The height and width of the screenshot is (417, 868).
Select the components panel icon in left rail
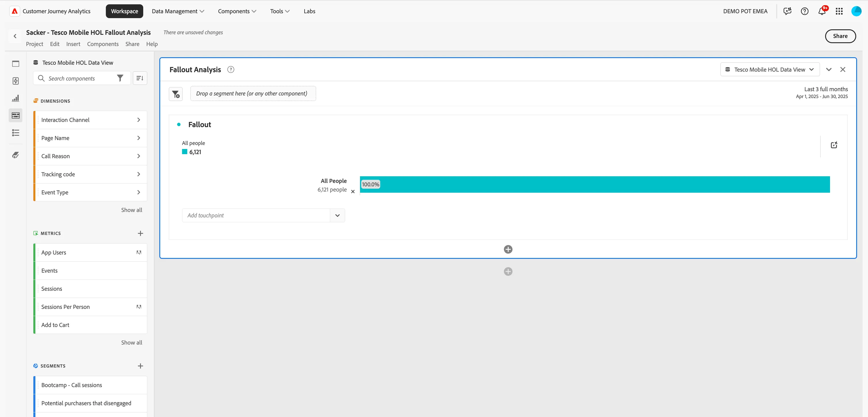point(16,115)
